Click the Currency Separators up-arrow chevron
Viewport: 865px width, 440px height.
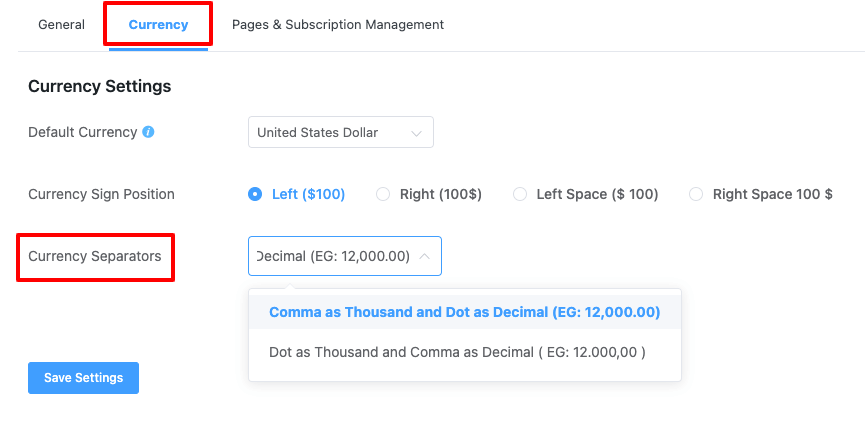[424, 256]
